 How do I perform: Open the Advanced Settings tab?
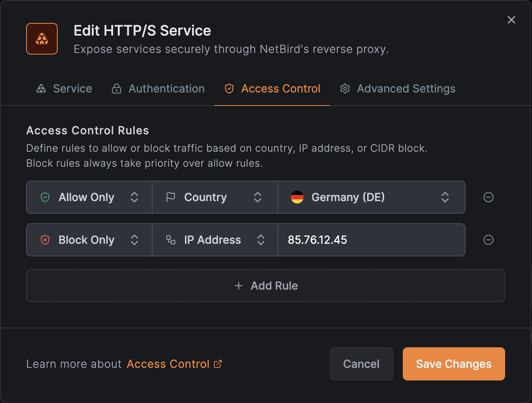(x=398, y=89)
